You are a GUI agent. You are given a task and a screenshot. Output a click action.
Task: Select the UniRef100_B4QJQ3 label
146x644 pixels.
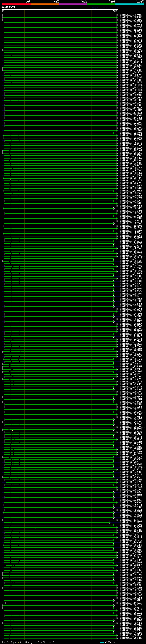tap(131, 105)
